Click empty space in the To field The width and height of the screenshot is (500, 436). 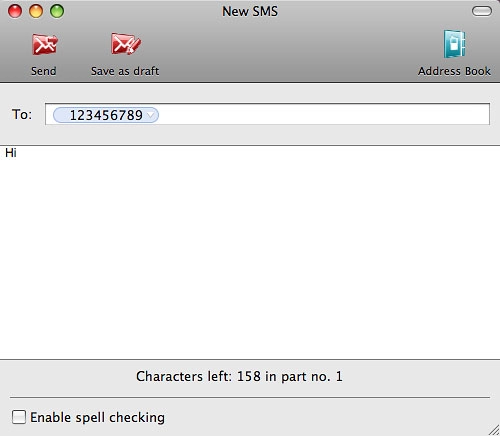click(x=323, y=114)
